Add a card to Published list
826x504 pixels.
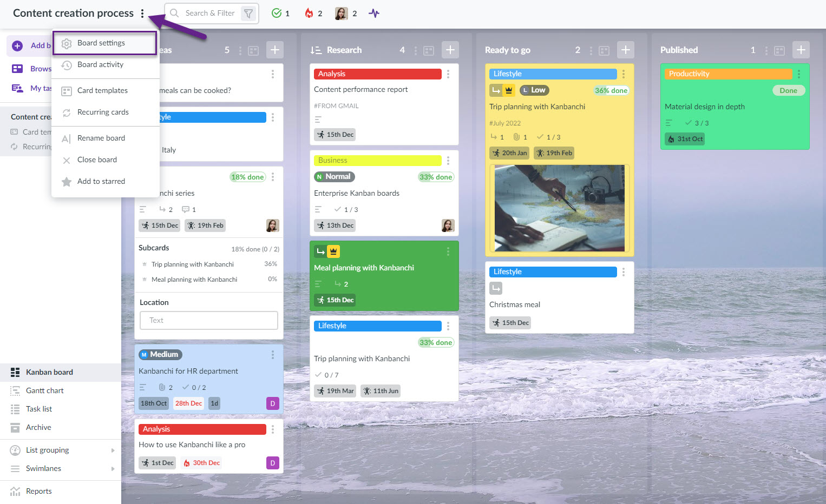(x=801, y=50)
